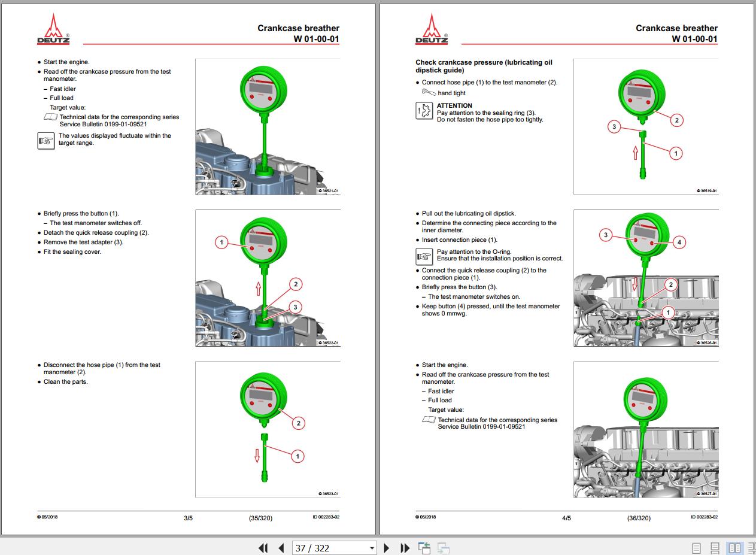The width and height of the screenshot is (756, 555).
Task: Open the page number dropdown arrow
Action: (x=372, y=548)
